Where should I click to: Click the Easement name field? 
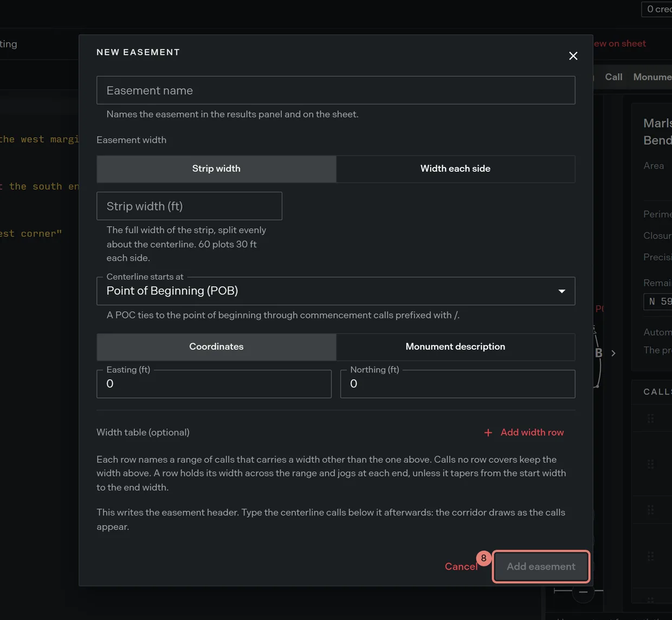click(335, 91)
